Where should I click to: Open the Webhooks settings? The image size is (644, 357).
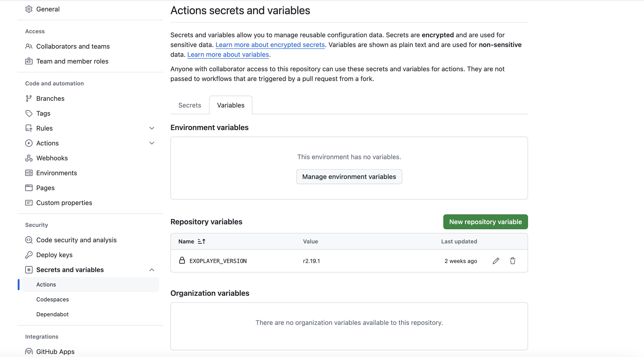(52, 158)
